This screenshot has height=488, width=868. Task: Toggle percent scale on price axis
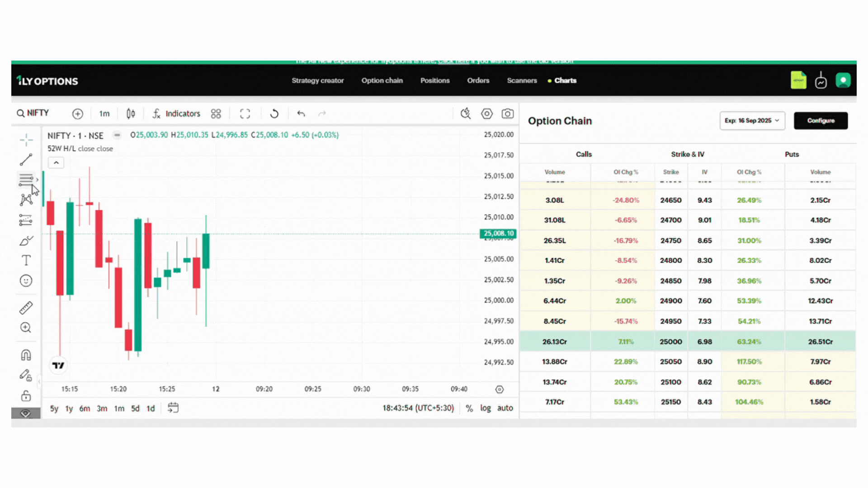coord(469,408)
